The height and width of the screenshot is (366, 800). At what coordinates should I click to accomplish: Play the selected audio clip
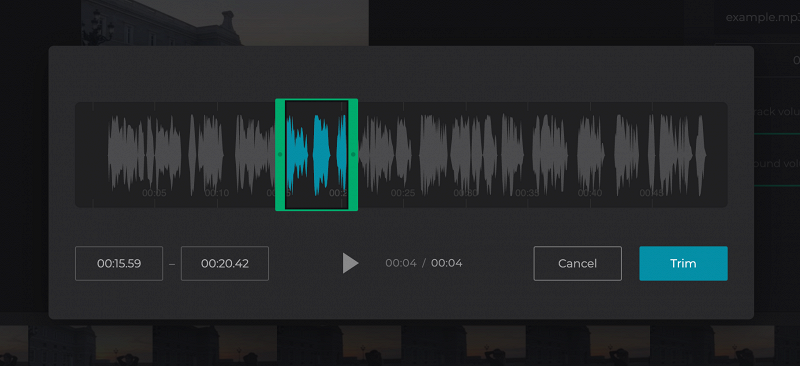click(x=350, y=263)
